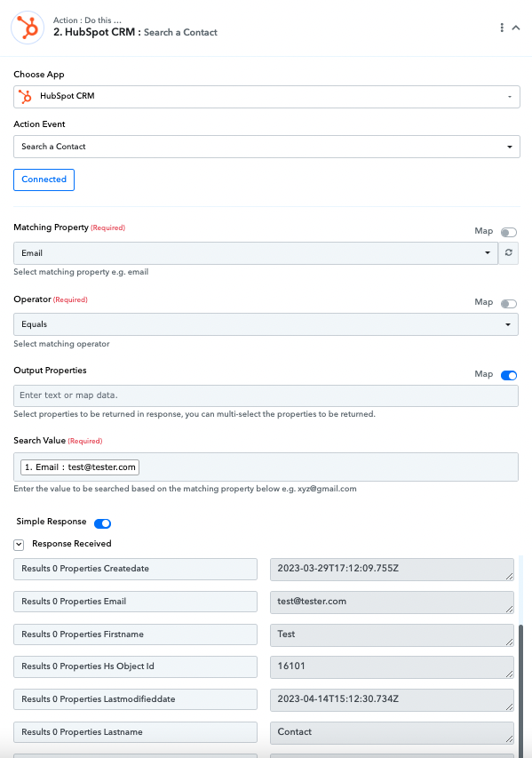Click resize handle of Createdate value box
532x758 pixels.
tap(509, 576)
